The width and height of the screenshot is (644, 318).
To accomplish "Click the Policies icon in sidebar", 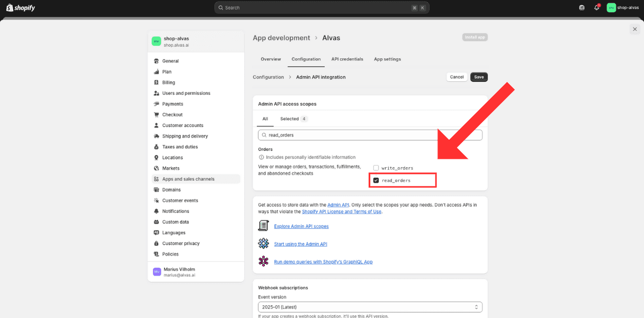I will click(156, 254).
